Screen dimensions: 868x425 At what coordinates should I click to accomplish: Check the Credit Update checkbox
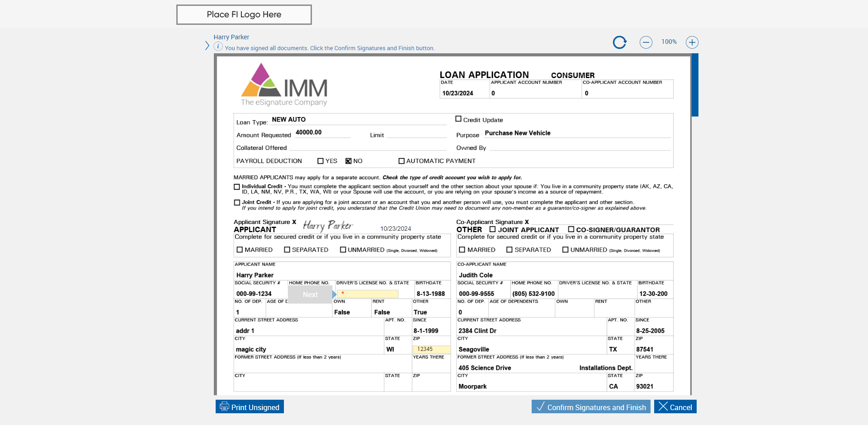tap(458, 119)
